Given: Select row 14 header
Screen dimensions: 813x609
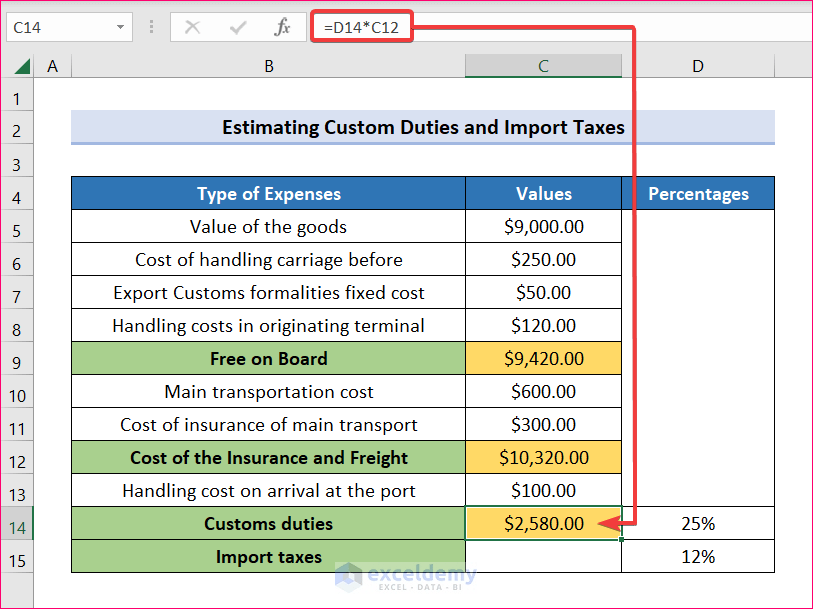Looking at the screenshot, I should point(17,523).
